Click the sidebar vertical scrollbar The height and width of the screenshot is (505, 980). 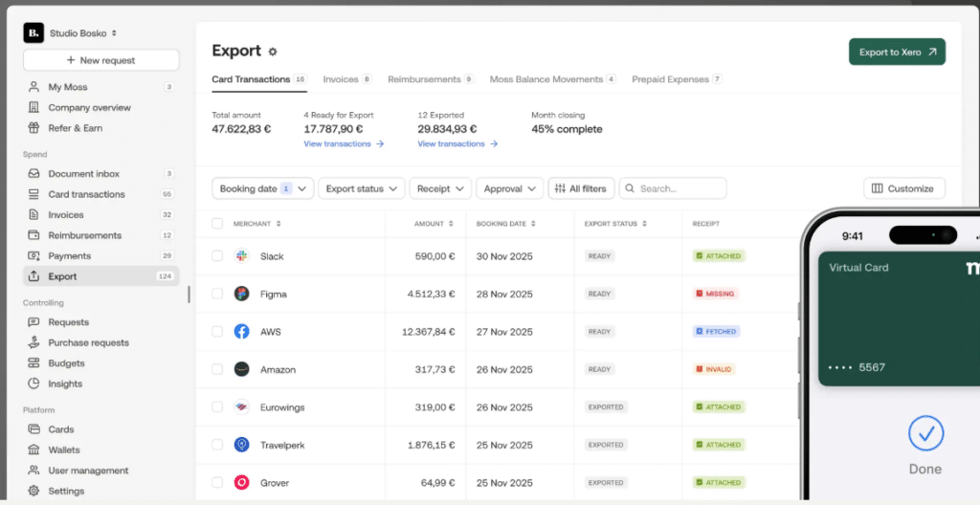[x=189, y=295]
